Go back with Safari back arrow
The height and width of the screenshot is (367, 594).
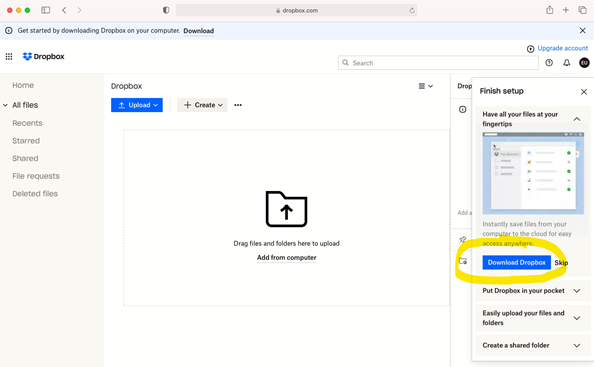pyautogui.click(x=64, y=10)
